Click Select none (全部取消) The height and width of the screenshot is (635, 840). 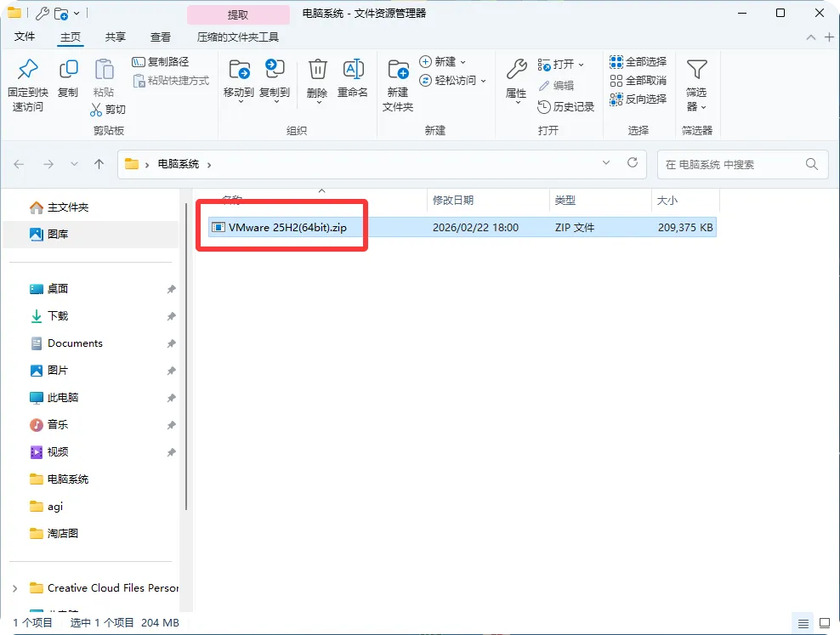638,80
